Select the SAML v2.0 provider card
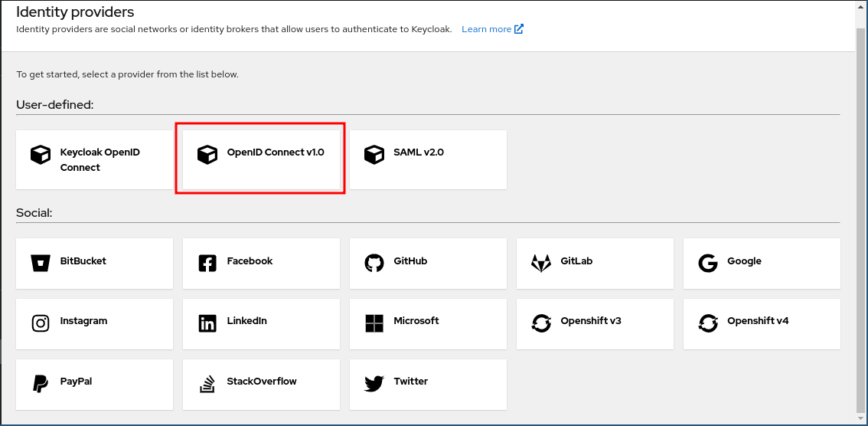The width and height of the screenshot is (868, 426). tap(428, 159)
